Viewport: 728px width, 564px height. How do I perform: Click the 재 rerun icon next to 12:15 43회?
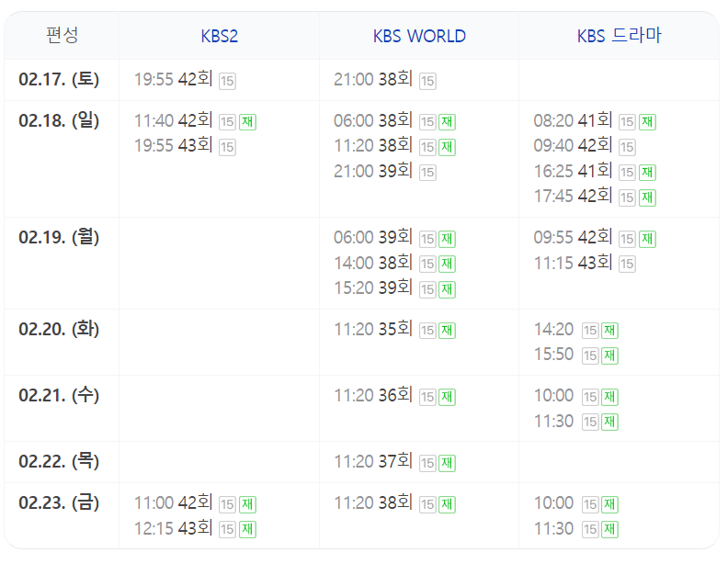(247, 529)
